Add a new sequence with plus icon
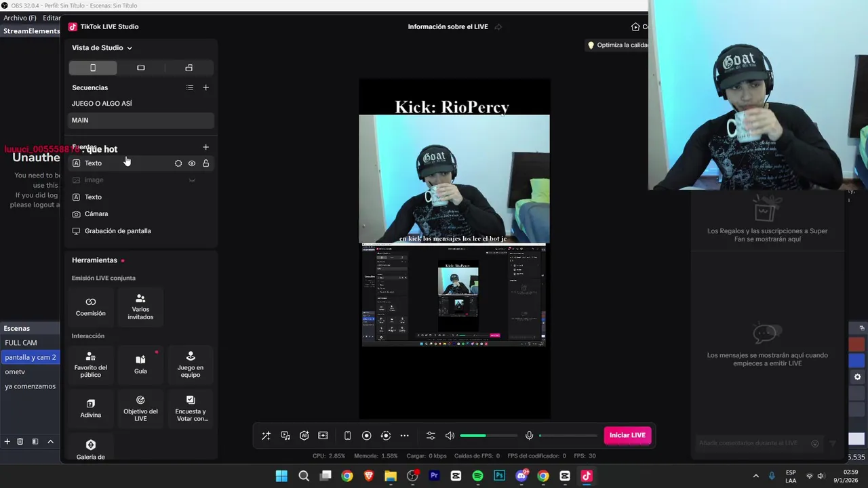The height and width of the screenshot is (488, 868). pos(205,87)
